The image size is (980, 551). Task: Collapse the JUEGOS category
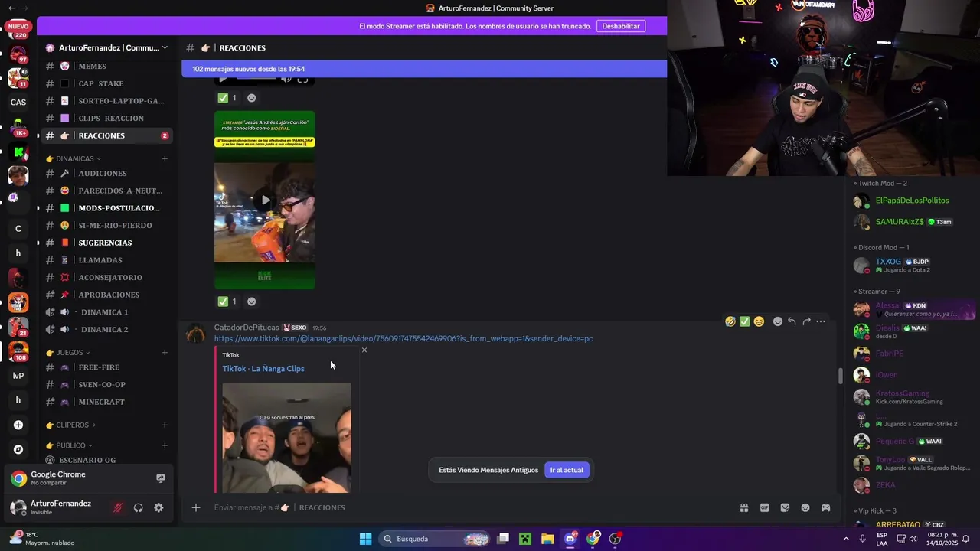(67, 353)
